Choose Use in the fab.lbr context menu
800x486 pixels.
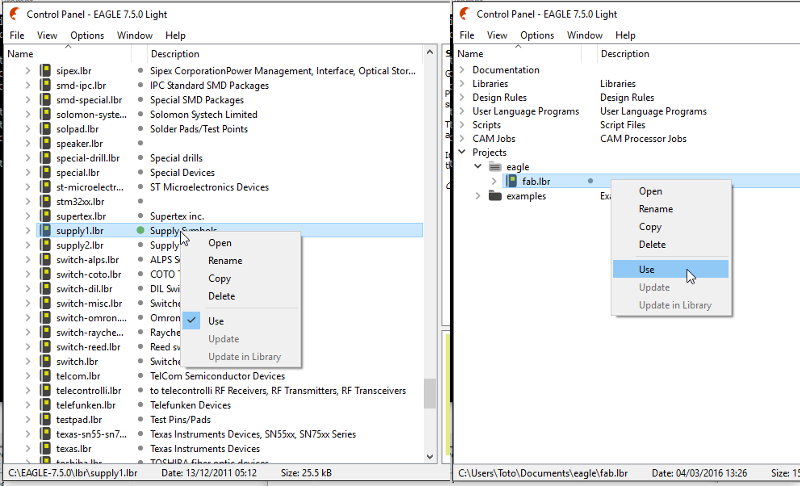(x=670, y=269)
